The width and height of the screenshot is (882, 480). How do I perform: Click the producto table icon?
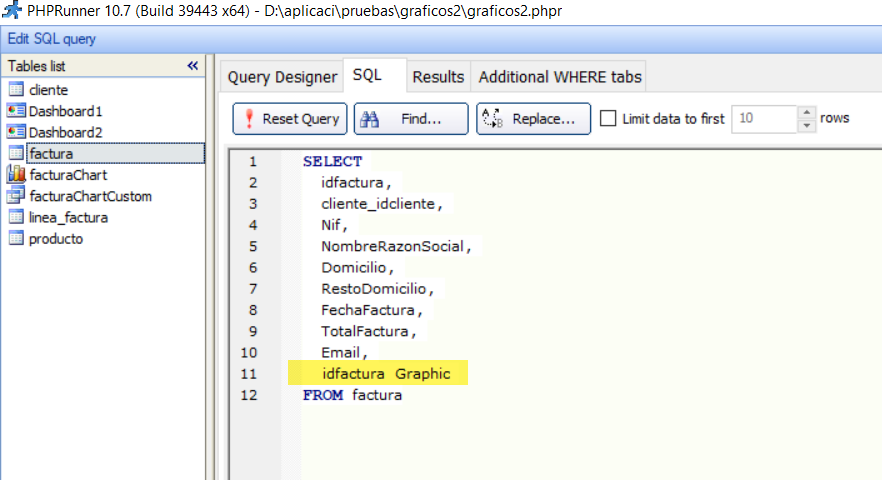tap(16, 238)
